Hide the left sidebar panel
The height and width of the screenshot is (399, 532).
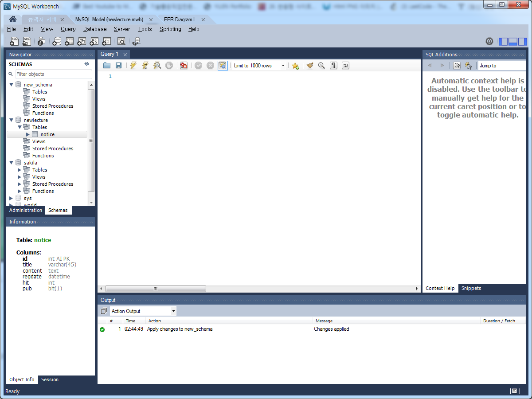coord(503,42)
